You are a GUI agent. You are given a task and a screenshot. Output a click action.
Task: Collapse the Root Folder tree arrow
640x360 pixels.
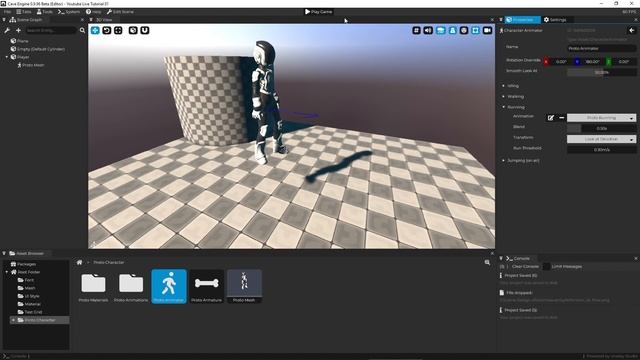[x=7, y=272]
